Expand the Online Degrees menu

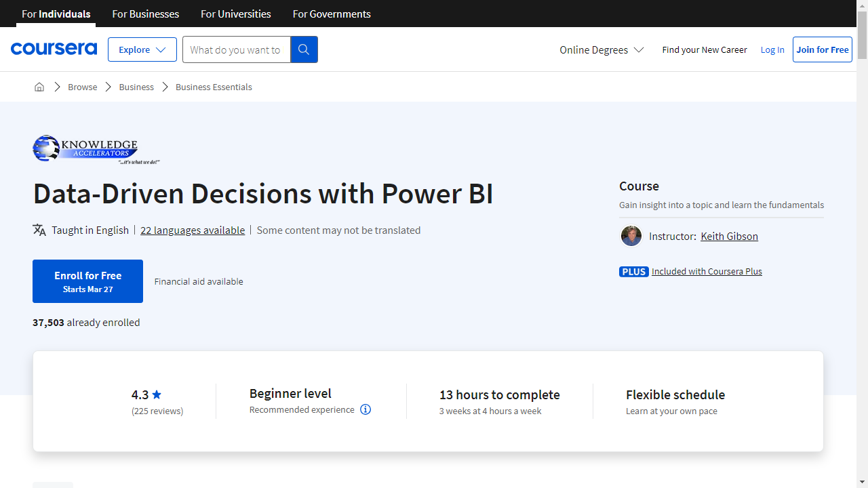[x=601, y=49]
